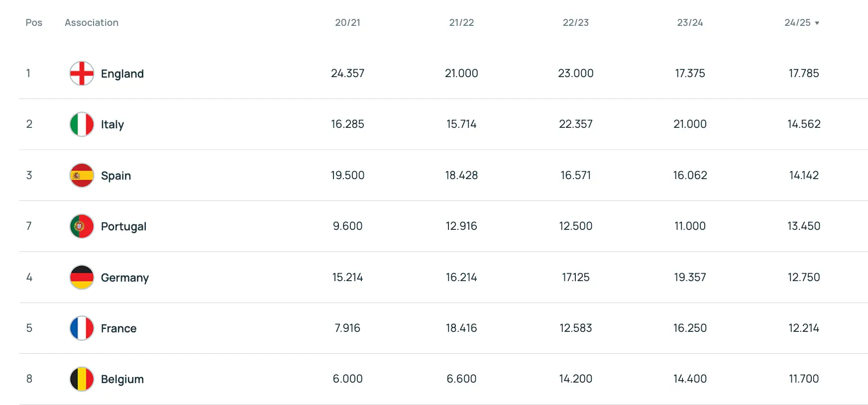Open the Portugal association link
868x405 pixels.
tap(123, 226)
